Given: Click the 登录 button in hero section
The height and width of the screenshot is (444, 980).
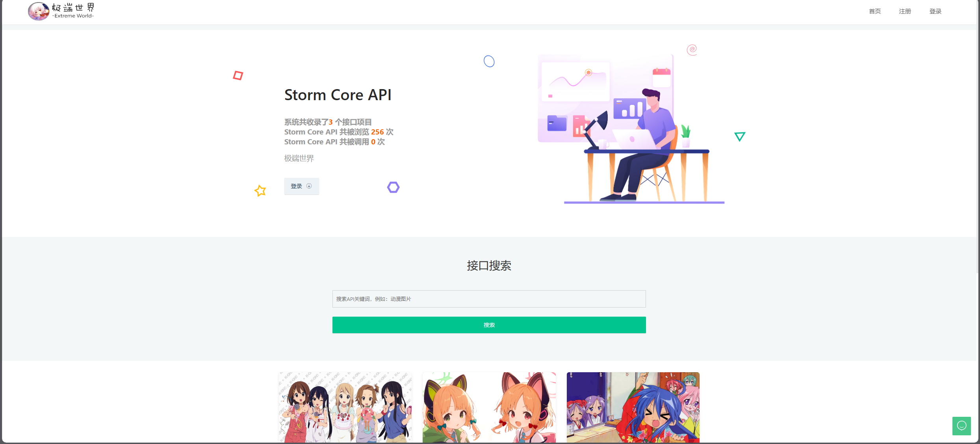Looking at the screenshot, I should point(301,186).
